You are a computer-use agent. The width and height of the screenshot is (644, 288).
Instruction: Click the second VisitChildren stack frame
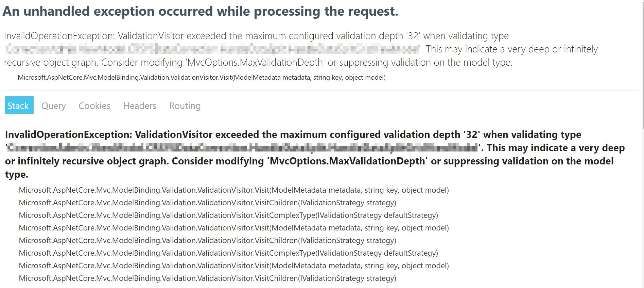pos(208,240)
